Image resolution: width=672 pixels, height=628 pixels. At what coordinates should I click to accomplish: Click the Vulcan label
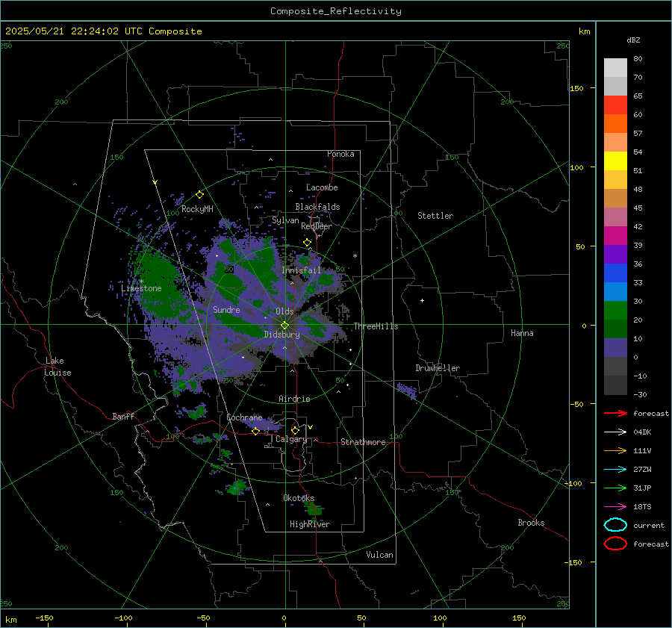[x=379, y=555]
